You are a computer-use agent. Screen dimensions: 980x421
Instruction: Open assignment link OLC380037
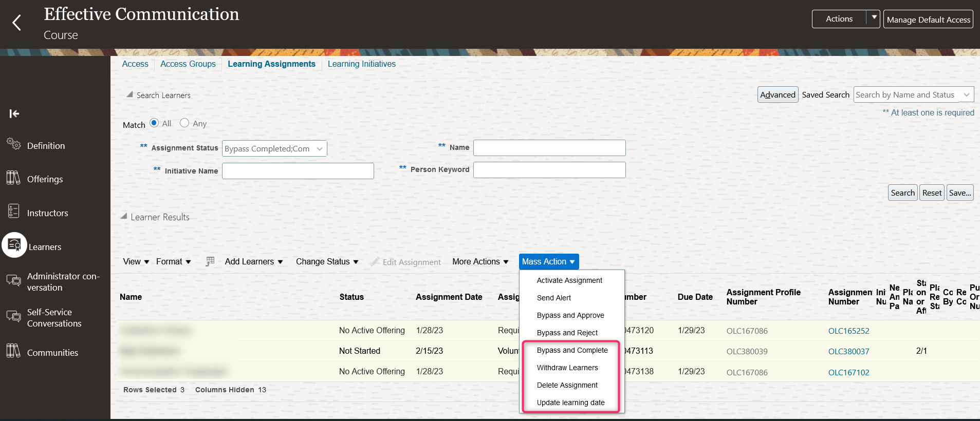pos(848,351)
